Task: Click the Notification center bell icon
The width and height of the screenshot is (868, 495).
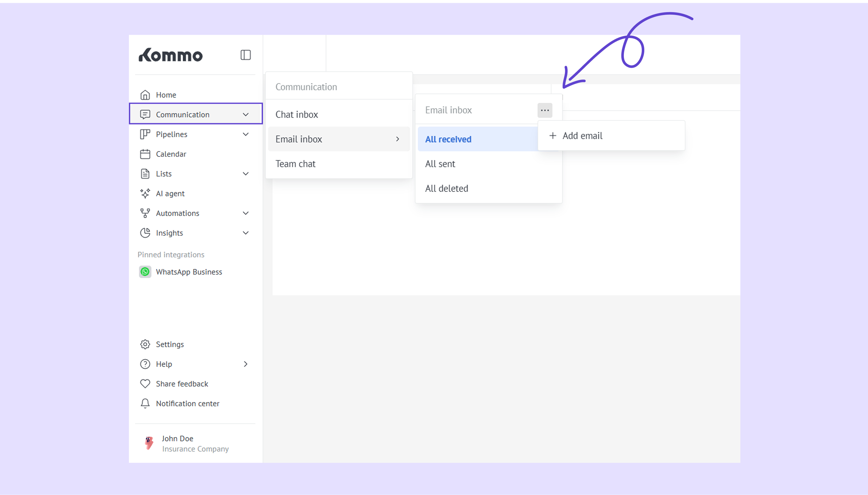Action: [145, 403]
